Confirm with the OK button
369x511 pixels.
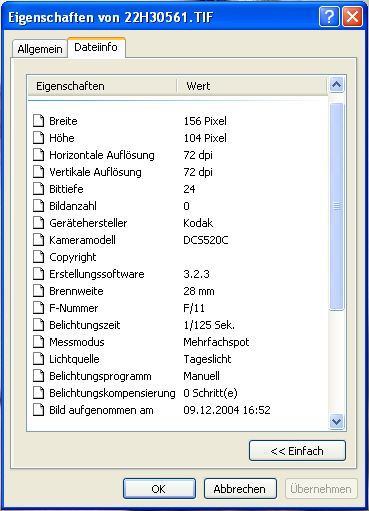[159, 489]
